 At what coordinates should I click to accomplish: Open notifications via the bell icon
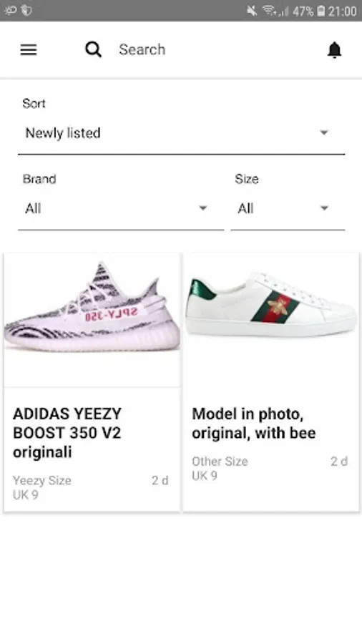[x=335, y=49]
